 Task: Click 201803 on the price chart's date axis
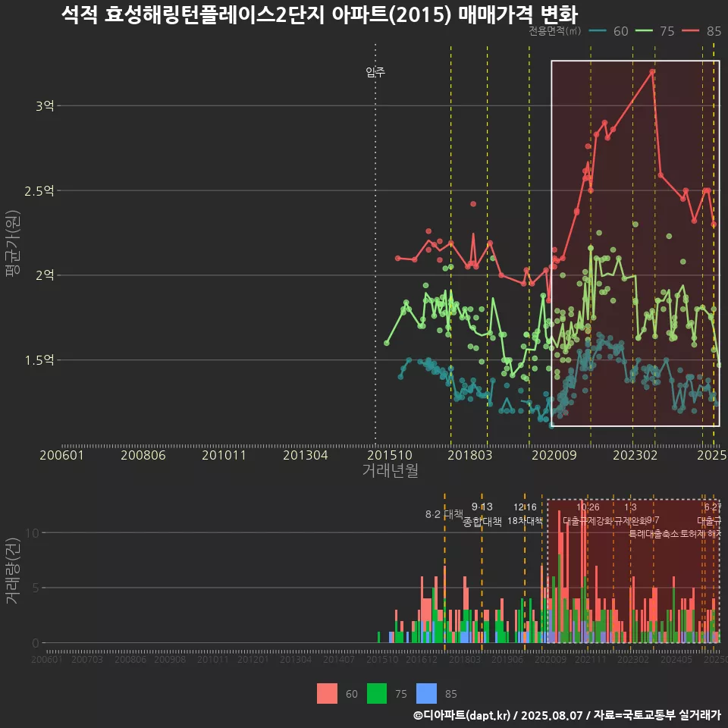click(470, 455)
